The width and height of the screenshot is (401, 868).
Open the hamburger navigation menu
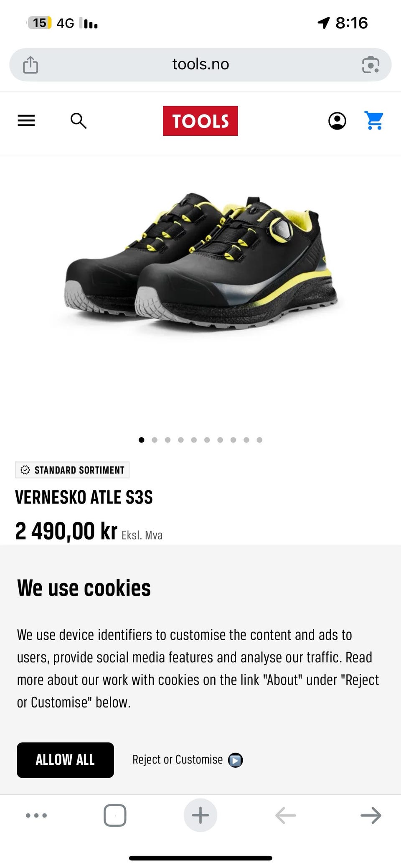tap(26, 121)
